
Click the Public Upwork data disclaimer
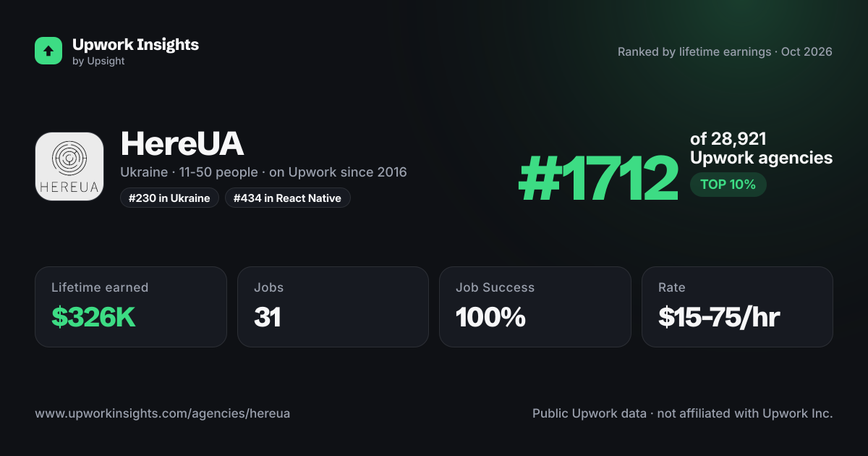click(x=683, y=414)
